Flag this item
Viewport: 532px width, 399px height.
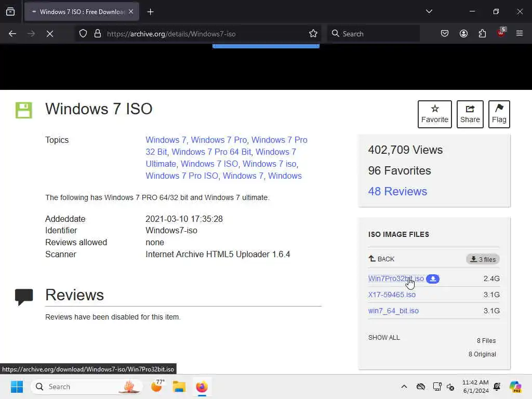pos(499,114)
